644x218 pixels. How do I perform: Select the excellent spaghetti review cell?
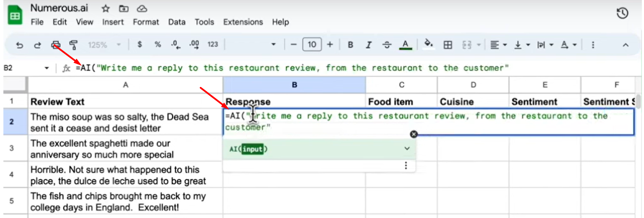(x=126, y=148)
